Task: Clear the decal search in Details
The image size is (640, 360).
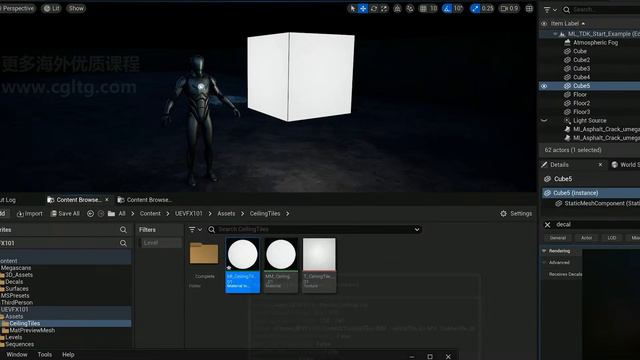Action: pyautogui.click(x=547, y=225)
